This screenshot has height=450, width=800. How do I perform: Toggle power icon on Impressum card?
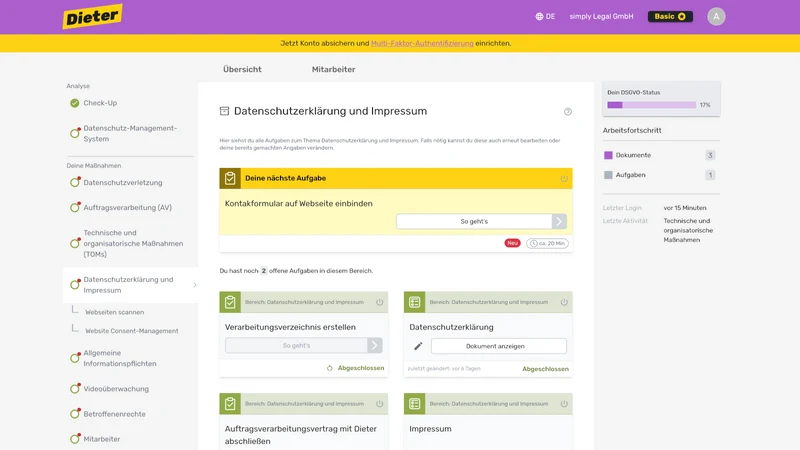[x=564, y=404]
